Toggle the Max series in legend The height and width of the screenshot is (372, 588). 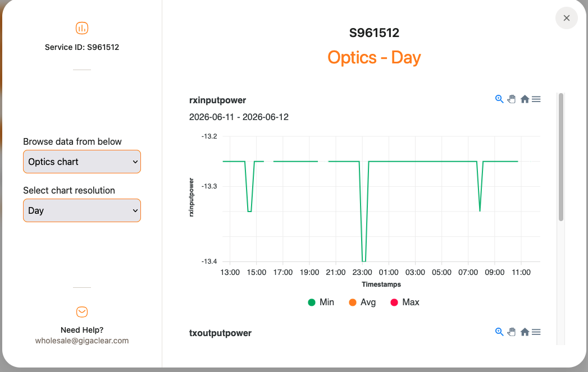(x=404, y=302)
